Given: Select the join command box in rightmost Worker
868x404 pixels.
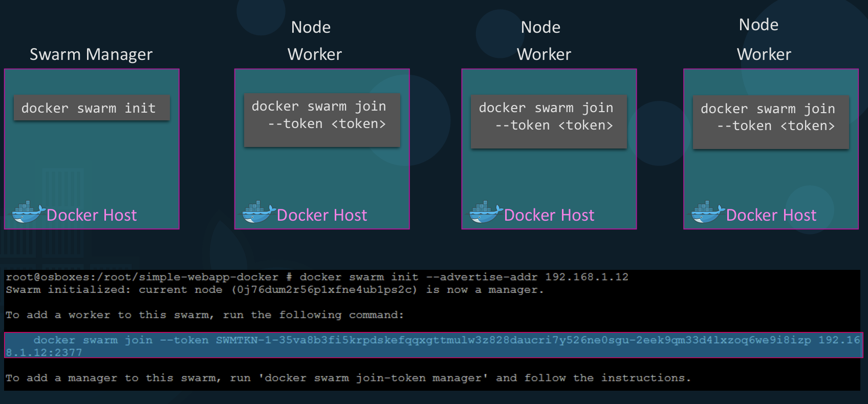Looking at the screenshot, I should (x=771, y=122).
